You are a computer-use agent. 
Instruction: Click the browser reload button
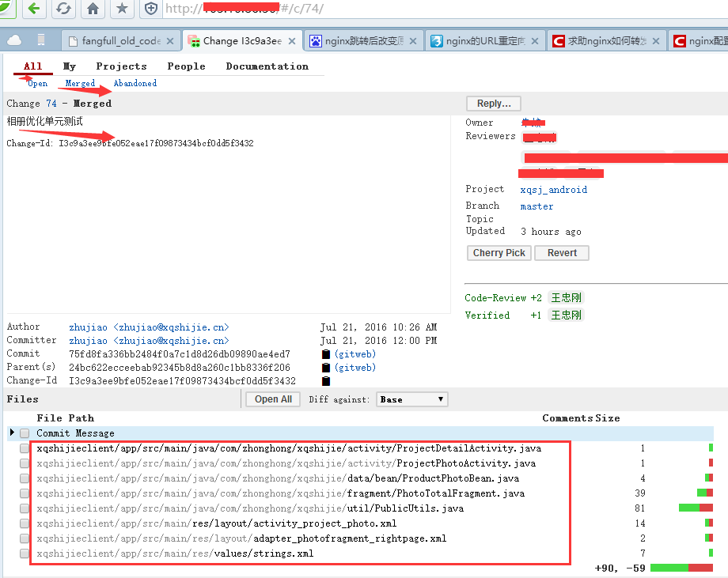63,9
